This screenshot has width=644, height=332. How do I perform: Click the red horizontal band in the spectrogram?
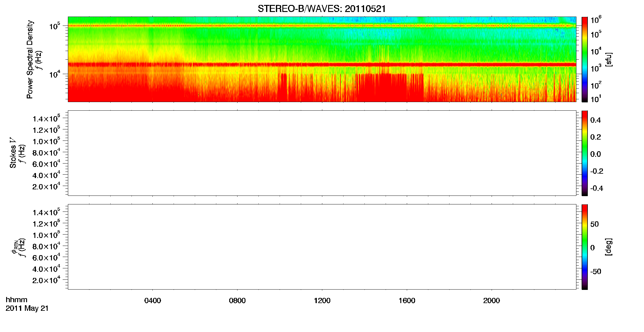(x=322, y=65)
